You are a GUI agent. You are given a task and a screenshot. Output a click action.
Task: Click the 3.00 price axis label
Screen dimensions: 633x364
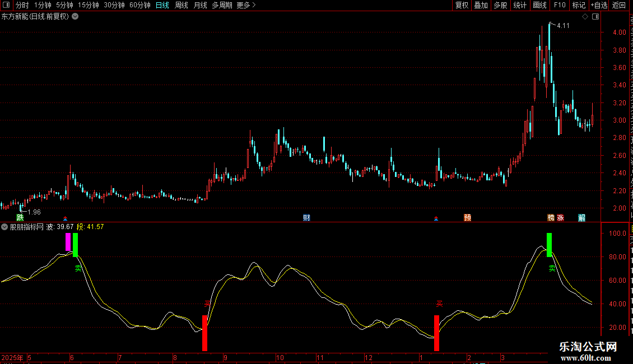click(620, 120)
